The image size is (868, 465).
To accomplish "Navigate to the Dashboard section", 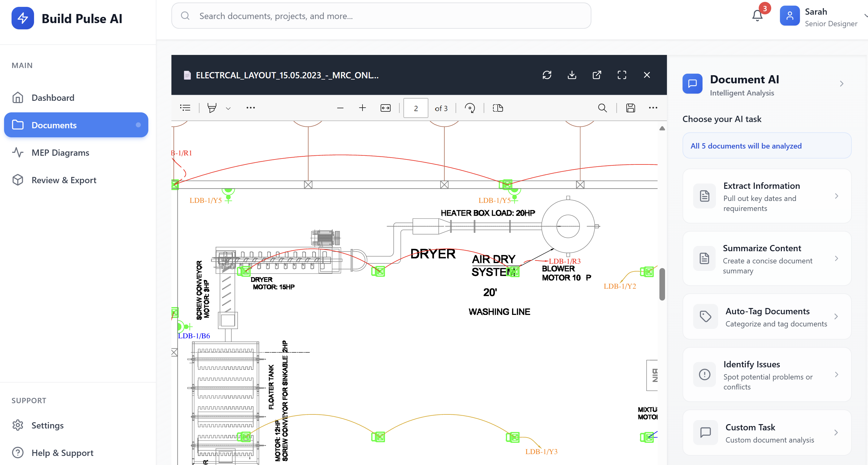I will point(53,97).
